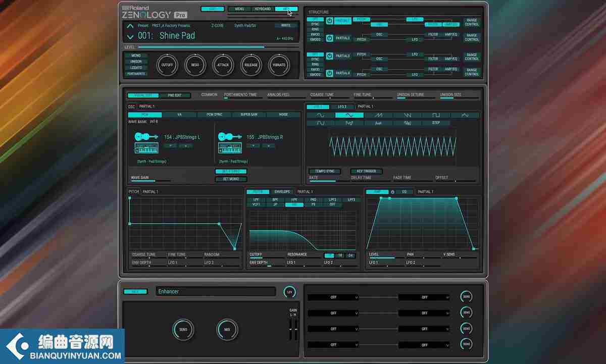Click the Enhancer SENS knob
The height and width of the screenshot is (364, 606).
[x=183, y=330]
